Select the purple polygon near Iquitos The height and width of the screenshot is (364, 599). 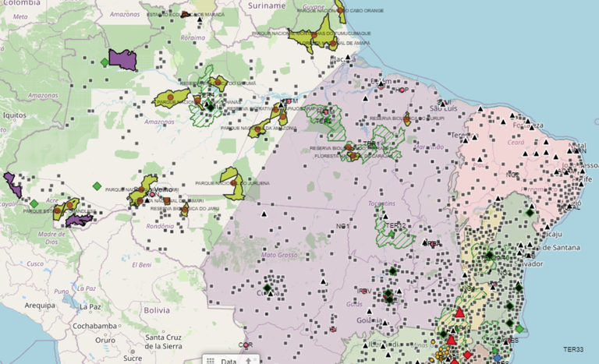tap(12, 184)
